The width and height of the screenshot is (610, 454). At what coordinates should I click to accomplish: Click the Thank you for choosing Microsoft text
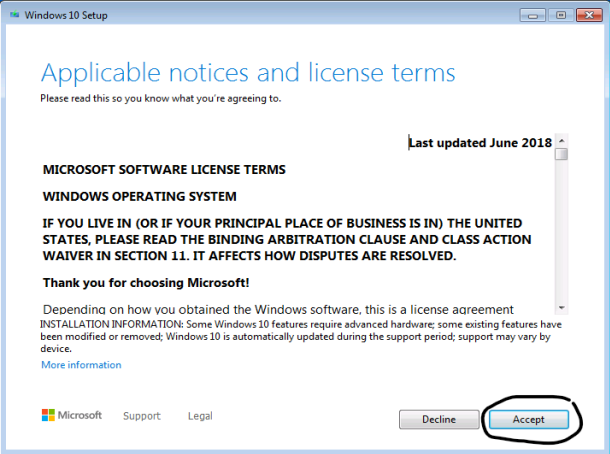146,283
